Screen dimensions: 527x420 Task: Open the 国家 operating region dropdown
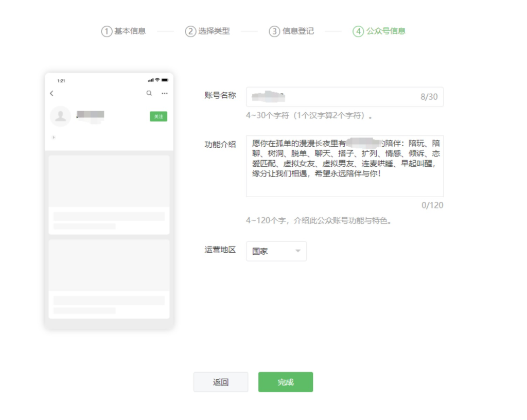[x=276, y=251]
